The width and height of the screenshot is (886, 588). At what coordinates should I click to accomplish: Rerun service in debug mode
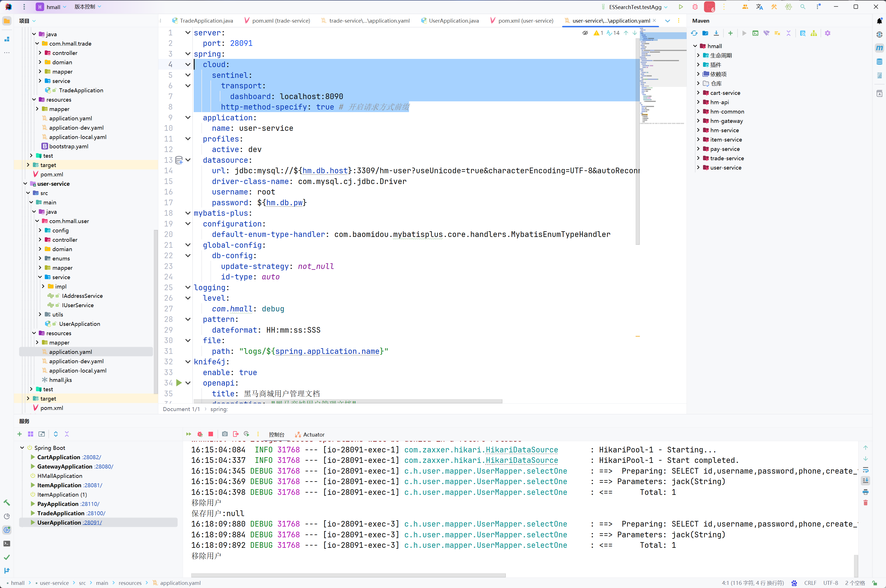pyautogui.click(x=200, y=434)
